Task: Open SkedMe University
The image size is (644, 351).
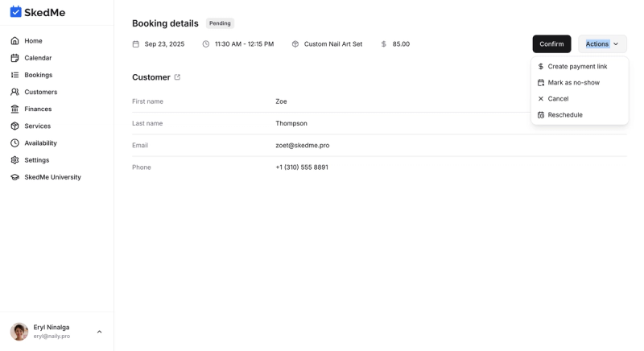Action: point(52,177)
